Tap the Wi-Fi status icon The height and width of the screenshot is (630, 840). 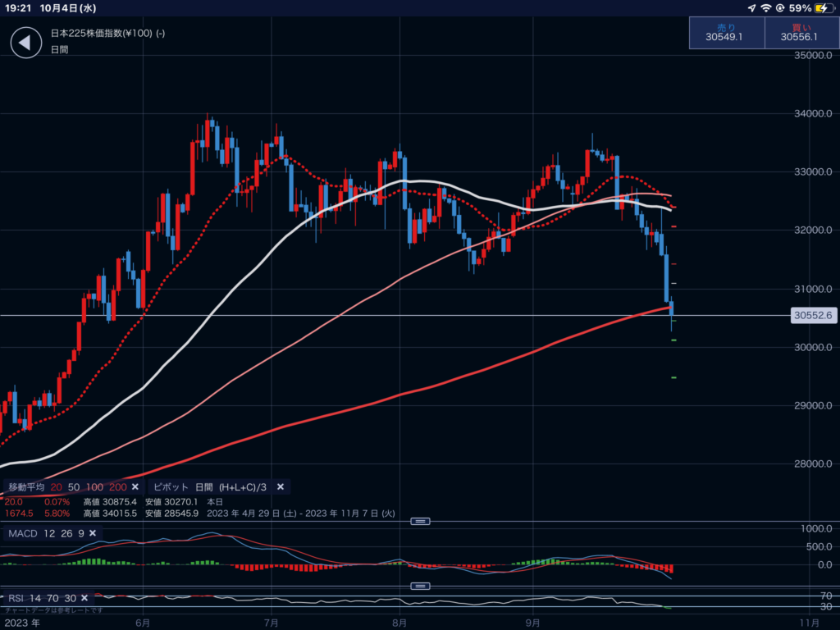(x=766, y=8)
